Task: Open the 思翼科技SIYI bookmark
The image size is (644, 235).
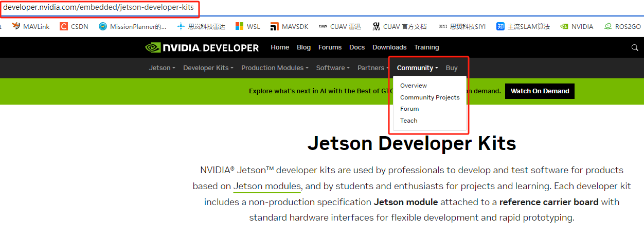Action: [x=462, y=26]
